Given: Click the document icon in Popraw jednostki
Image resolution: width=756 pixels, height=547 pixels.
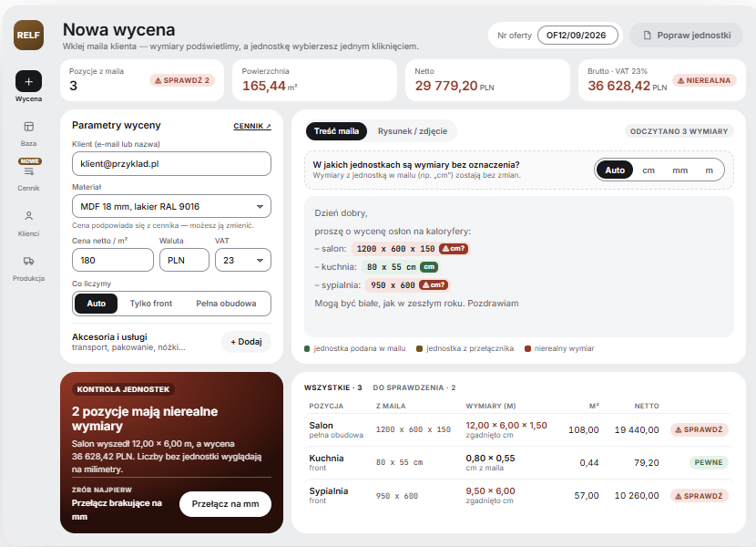Looking at the screenshot, I should (x=647, y=36).
